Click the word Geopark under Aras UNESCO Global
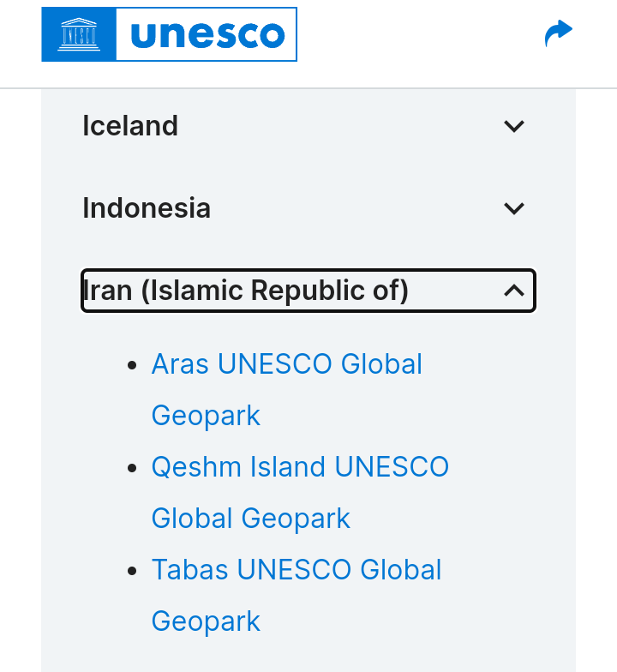This screenshot has width=617, height=672. point(206,416)
